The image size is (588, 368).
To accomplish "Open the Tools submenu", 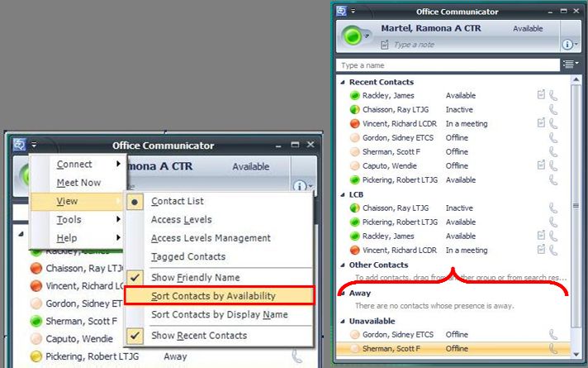I will (x=78, y=220).
